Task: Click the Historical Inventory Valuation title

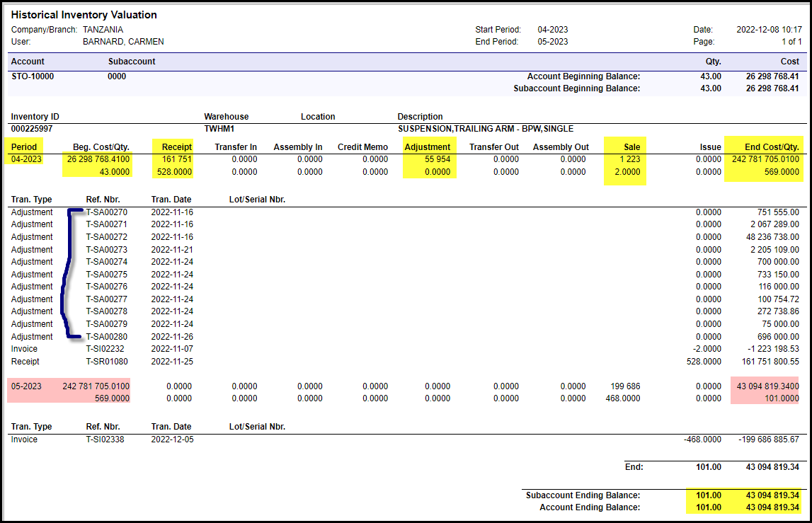Action: (84, 15)
